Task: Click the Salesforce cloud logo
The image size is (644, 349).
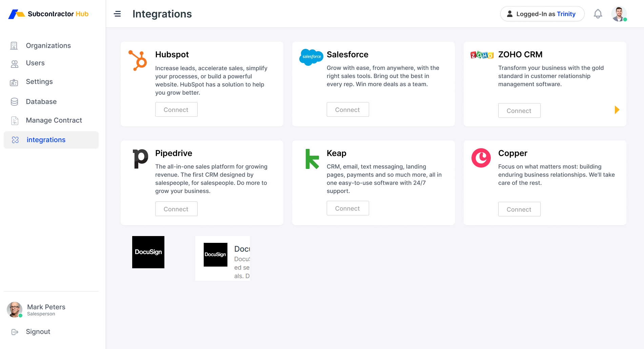Action: tap(311, 57)
